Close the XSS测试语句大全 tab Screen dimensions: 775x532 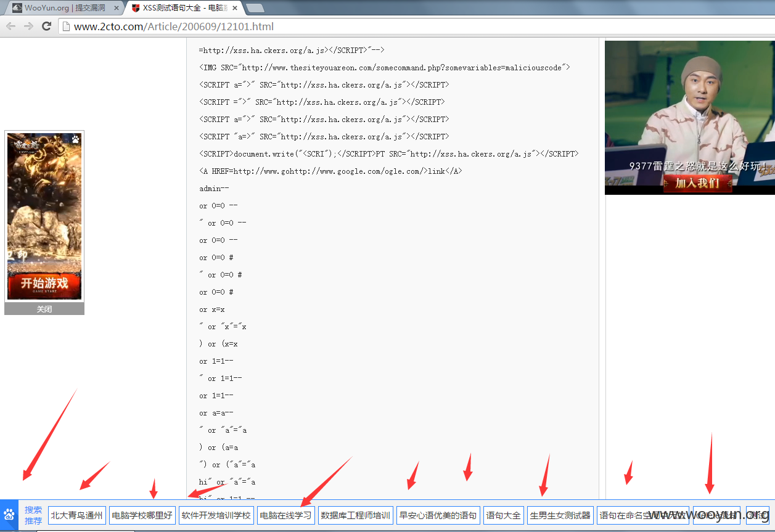click(x=235, y=8)
